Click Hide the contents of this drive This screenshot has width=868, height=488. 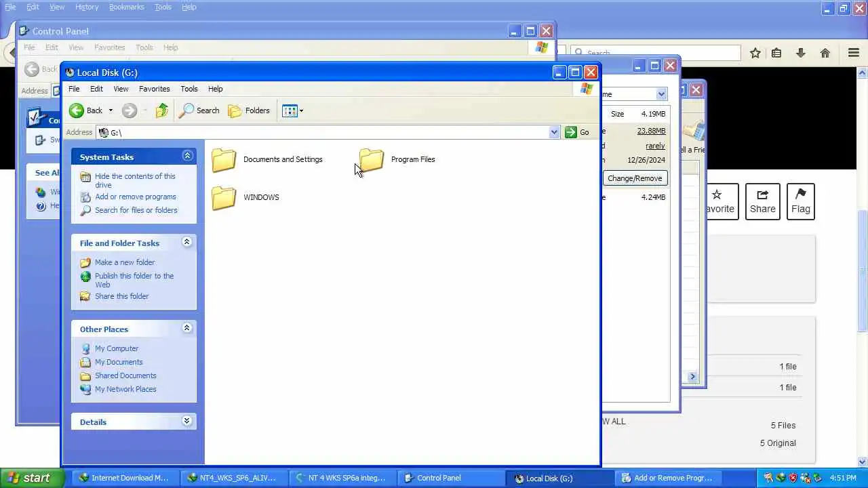pos(135,180)
